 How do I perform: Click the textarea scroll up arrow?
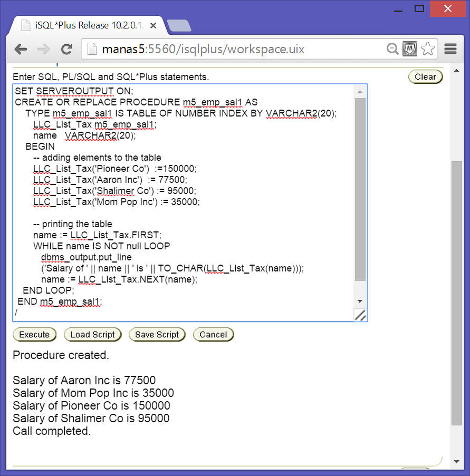coord(360,92)
